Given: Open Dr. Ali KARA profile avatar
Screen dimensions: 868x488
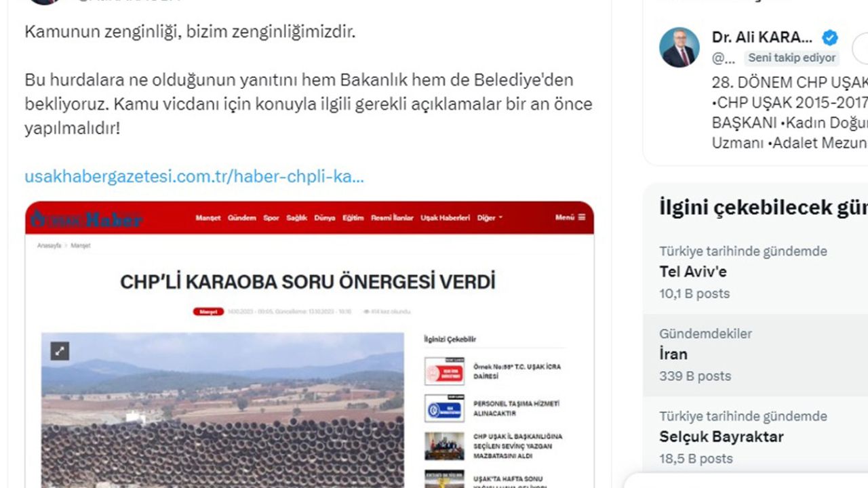Looking at the screenshot, I should (x=679, y=47).
